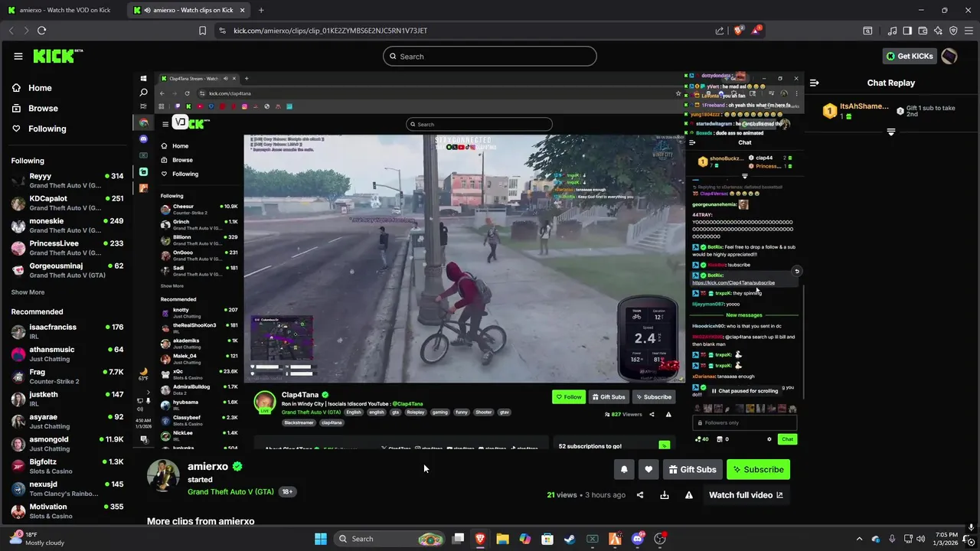The width and height of the screenshot is (980, 551).
Task: Select the 'Watch clips on Kick' tab
Action: click(x=190, y=10)
